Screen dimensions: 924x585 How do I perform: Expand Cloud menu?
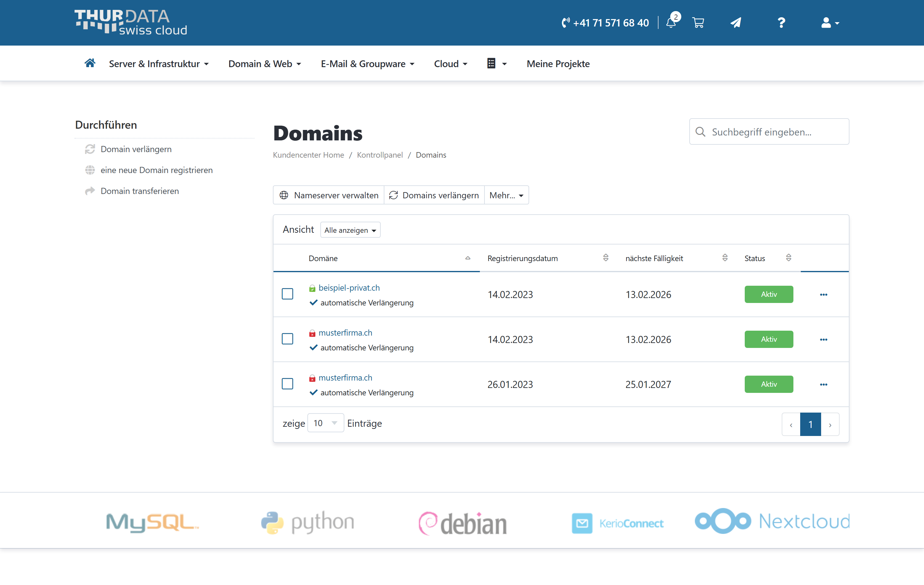click(x=451, y=64)
